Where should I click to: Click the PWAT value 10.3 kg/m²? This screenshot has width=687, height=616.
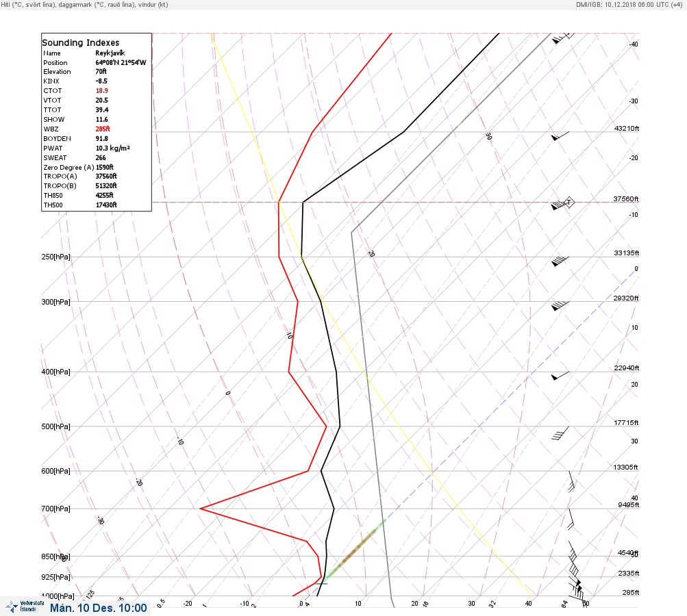click(x=112, y=148)
